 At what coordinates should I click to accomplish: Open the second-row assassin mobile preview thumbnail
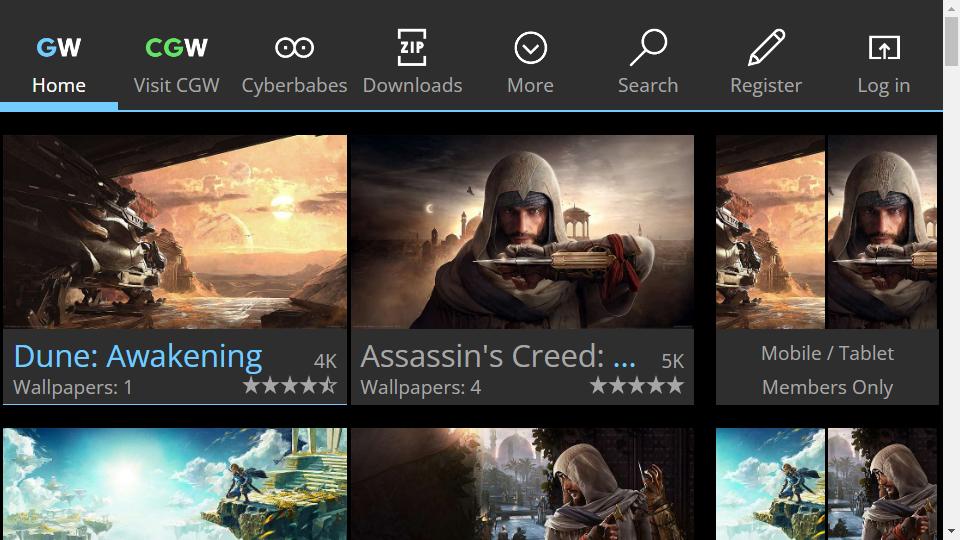[882, 484]
